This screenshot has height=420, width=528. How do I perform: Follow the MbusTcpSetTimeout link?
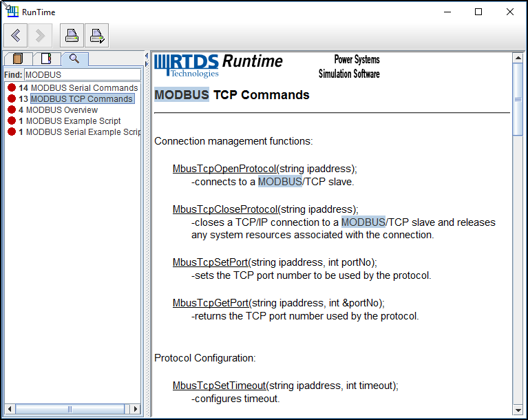(220, 386)
